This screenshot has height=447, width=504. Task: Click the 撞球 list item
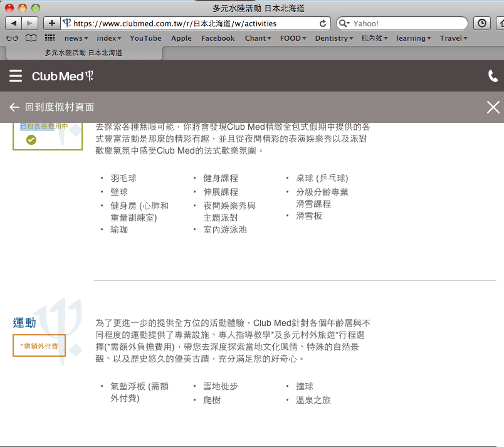305,386
